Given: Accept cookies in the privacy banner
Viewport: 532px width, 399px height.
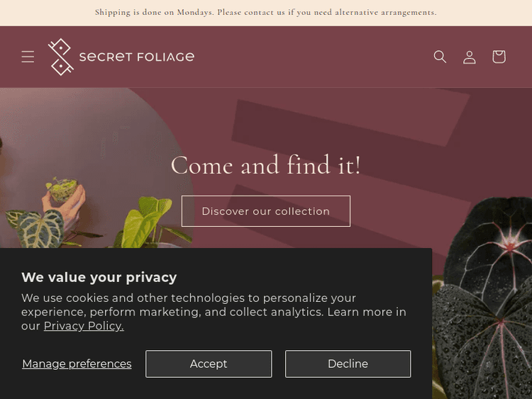Looking at the screenshot, I should tap(209, 364).
